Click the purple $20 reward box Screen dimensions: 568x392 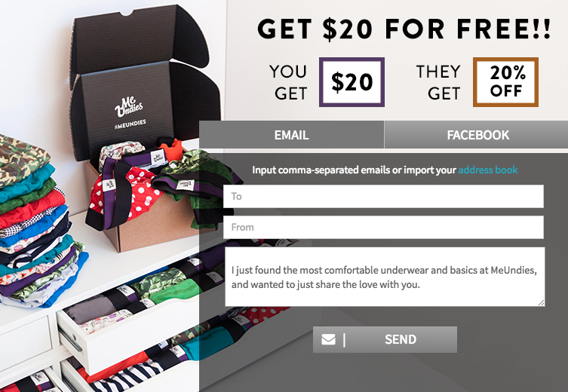[x=352, y=82]
